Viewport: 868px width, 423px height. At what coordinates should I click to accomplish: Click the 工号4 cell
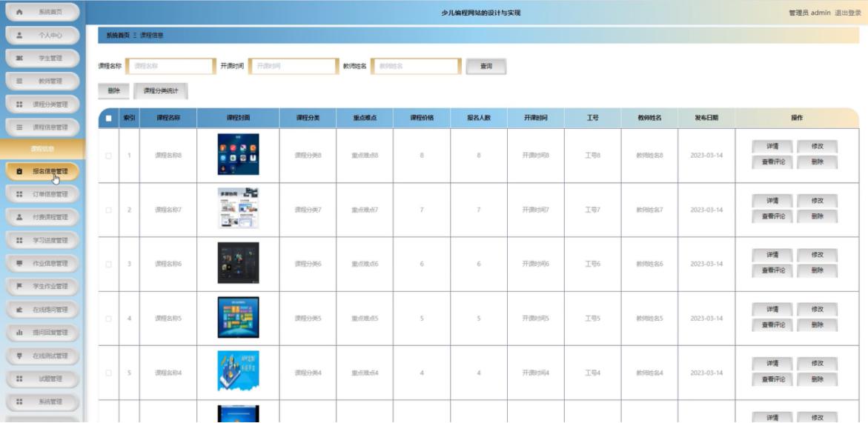pyautogui.click(x=592, y=373)
